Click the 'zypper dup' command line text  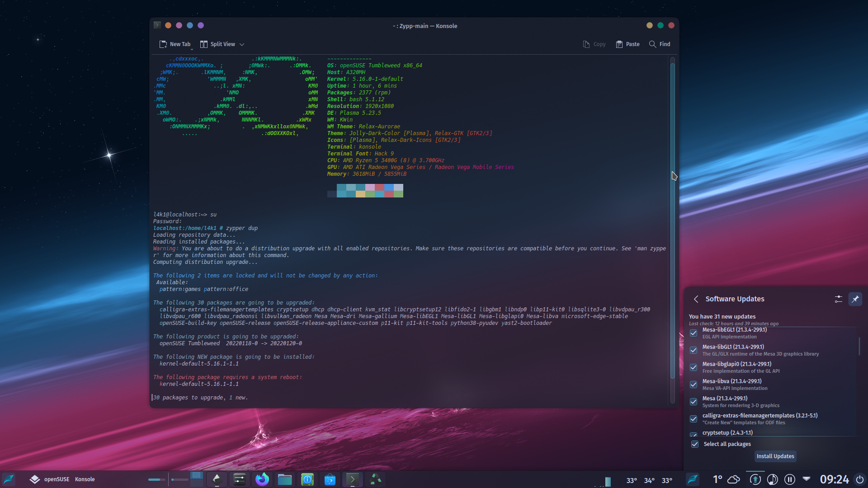242,228
